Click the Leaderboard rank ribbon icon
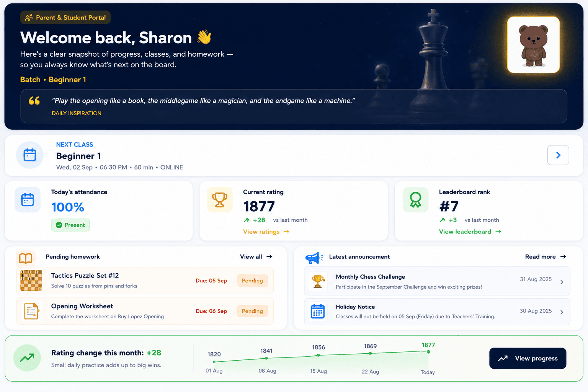588x392 pixels. pyautogui.click(x=415, y=200)
